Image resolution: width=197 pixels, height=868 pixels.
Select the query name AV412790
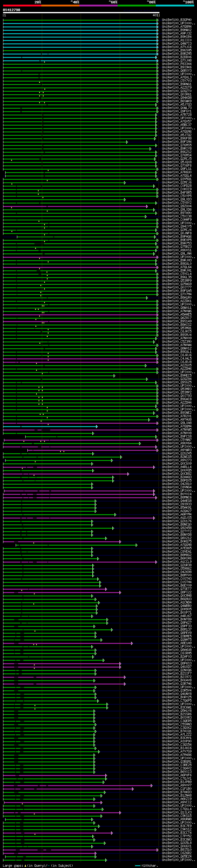(11, 10)
